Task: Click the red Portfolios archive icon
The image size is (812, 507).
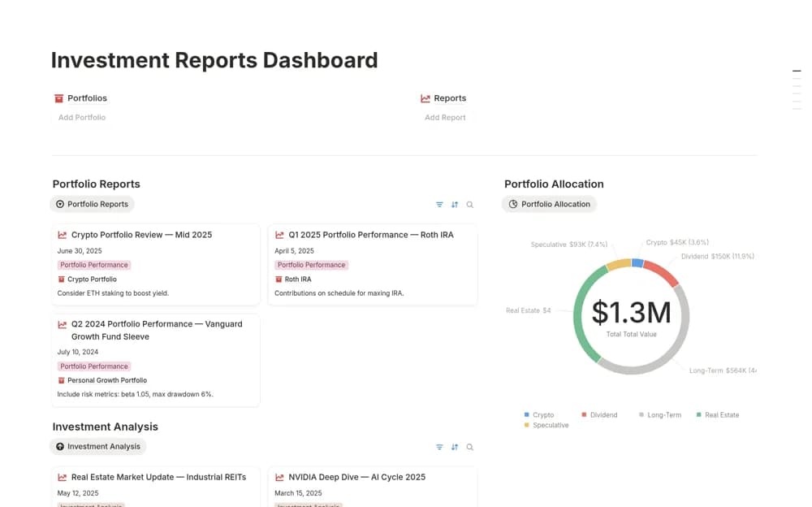Action: (59, 98)
